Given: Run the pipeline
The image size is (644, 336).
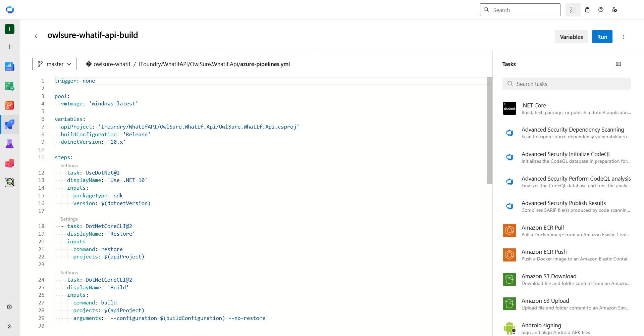Looking at the screenshot, I should point(602,37).
